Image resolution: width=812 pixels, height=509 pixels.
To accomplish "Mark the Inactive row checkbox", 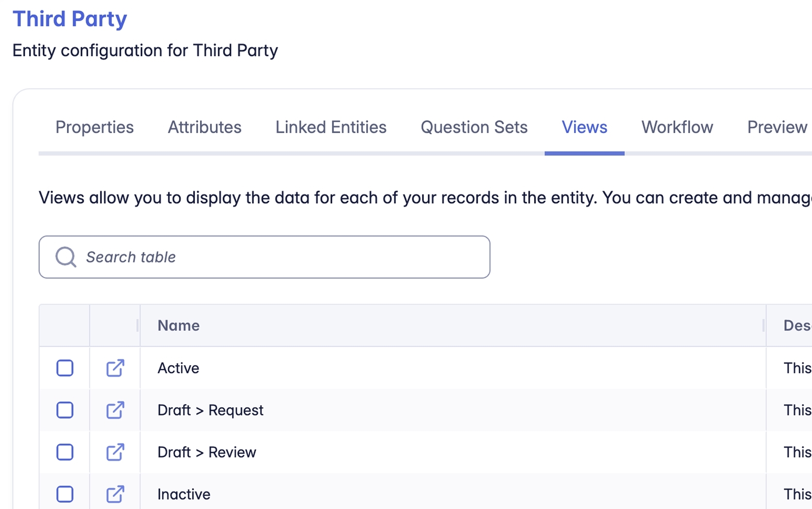I will click(65, 494).
